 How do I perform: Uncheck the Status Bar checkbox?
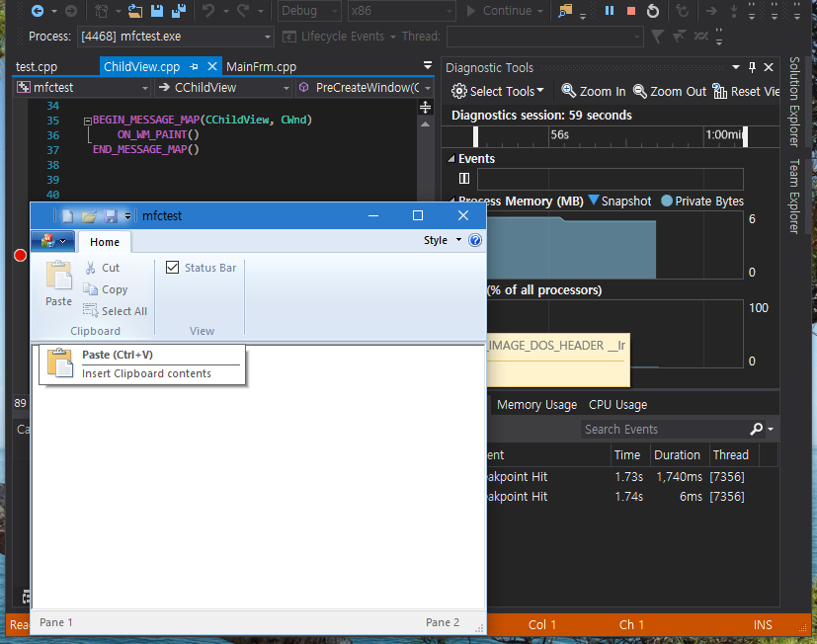pyautogui.click(x=173, y=268)
